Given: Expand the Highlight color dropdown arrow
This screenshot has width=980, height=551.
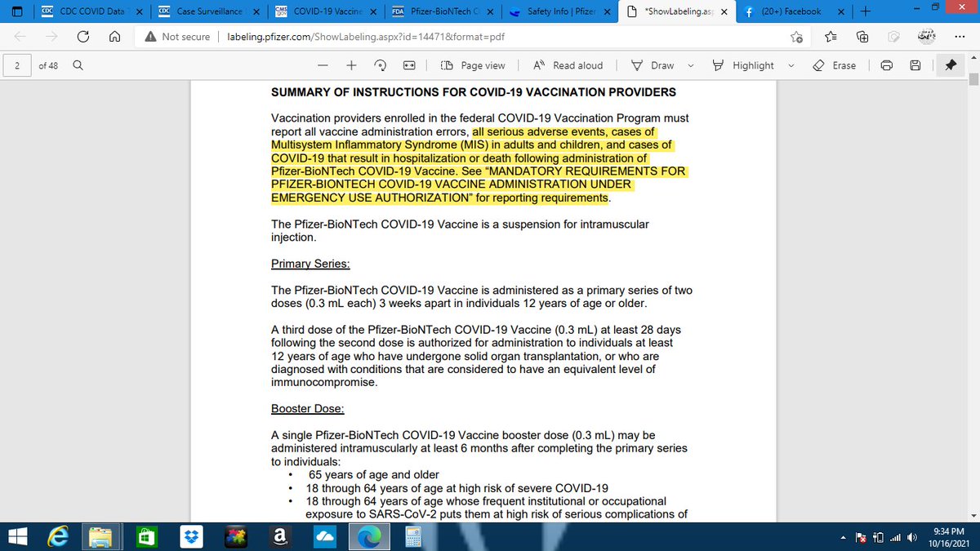Looking at the screenshot, I should (x=790, y=65).
